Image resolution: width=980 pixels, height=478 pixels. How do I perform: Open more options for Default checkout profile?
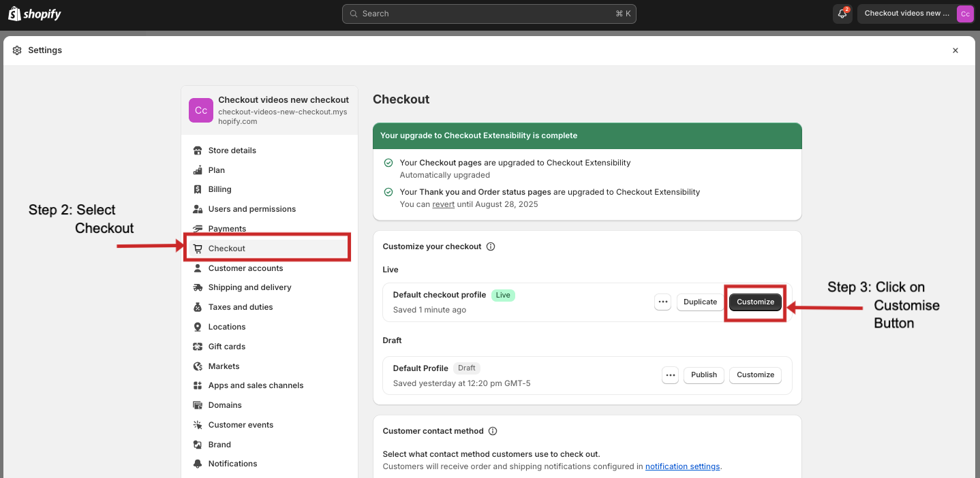[662, 302]
